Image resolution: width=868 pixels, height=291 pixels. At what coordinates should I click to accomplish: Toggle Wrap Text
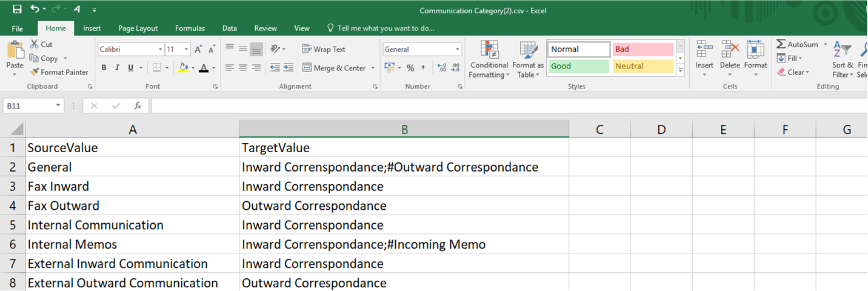point(324,49)
